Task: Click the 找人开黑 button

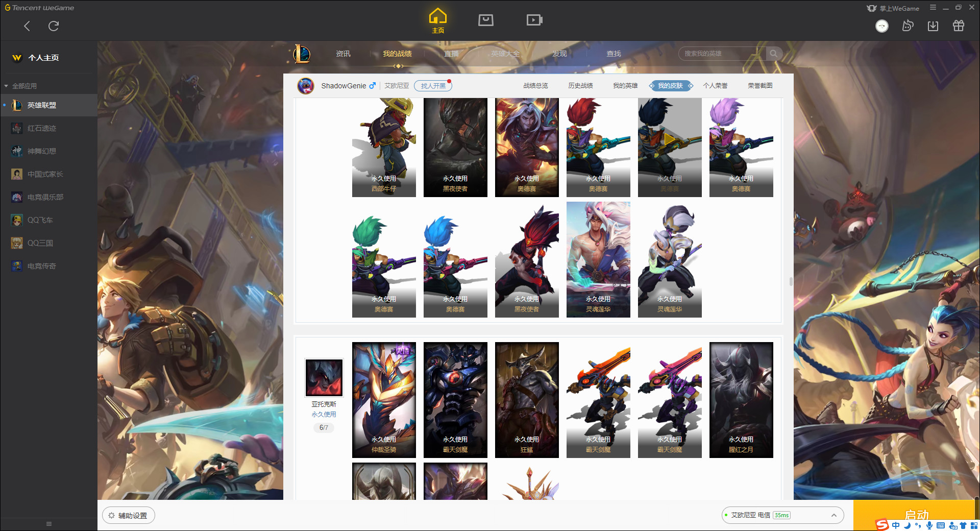Action: pyautogui.click(x=433, y=86)
